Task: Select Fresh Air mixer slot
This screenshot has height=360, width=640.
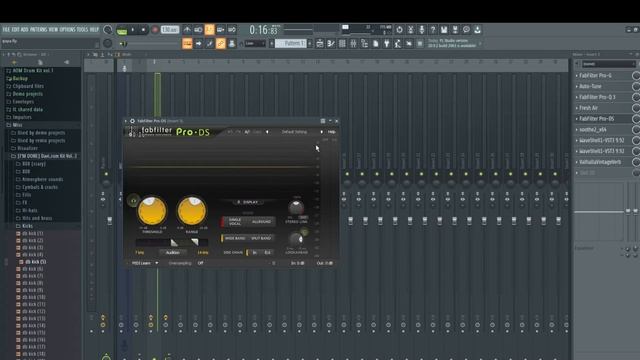Action: [589, 108]
